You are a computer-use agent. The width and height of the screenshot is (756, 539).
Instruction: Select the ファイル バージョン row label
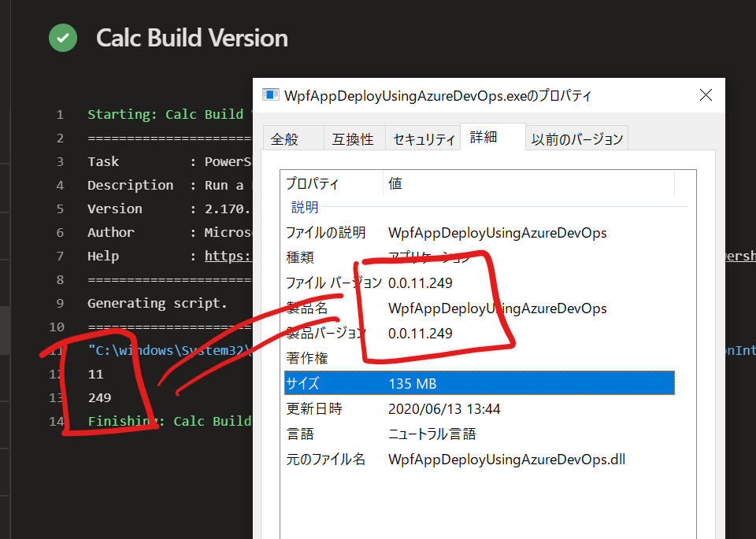pyautogui.click(x=334, y=282)
